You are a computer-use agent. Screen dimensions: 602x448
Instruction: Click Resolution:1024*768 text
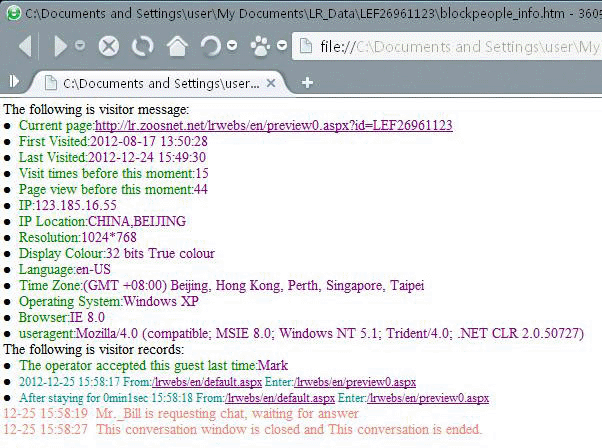click(78, 238)
